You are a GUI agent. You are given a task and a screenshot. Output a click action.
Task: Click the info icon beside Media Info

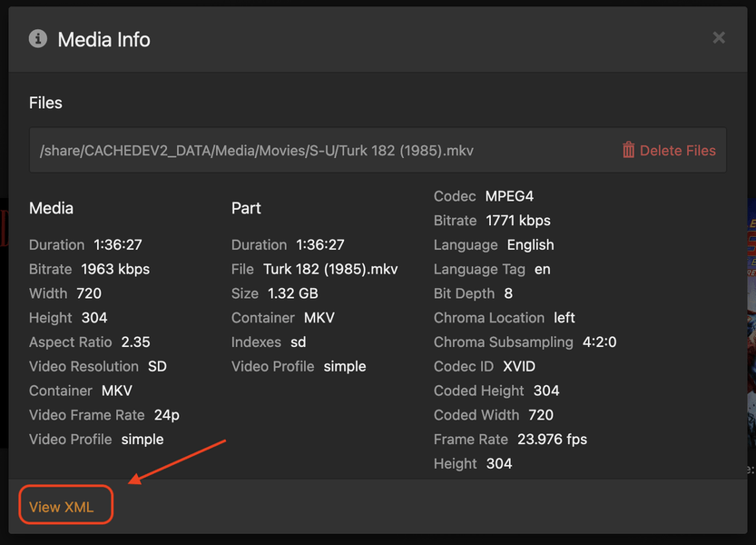pyautogui.click(x=38, y=38)
